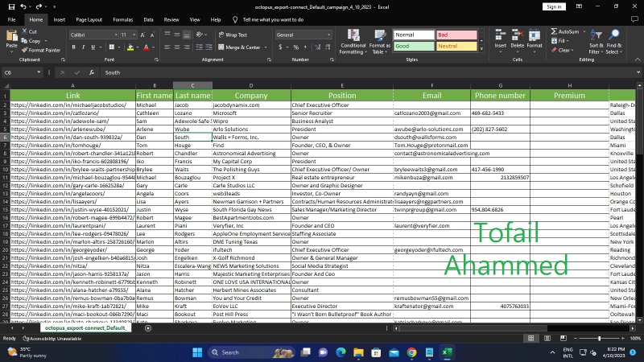Screen dimensions: 644x362
Task: Expand the cell styles gallery arrow
Action: (481, 49)
